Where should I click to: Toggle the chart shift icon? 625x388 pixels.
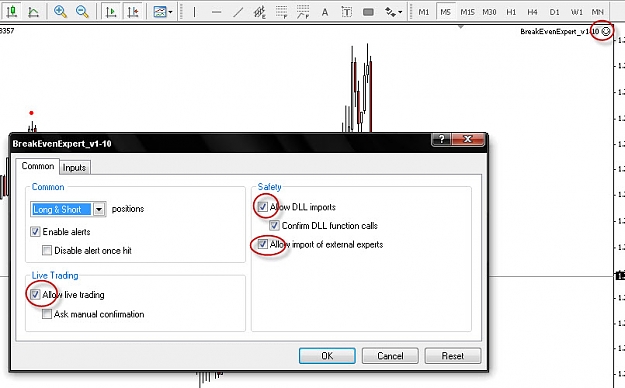coord(133,12)
